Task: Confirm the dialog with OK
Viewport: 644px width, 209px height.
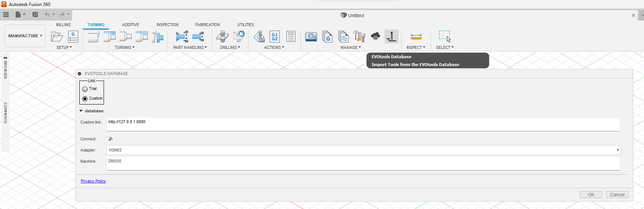Action: 591,194
